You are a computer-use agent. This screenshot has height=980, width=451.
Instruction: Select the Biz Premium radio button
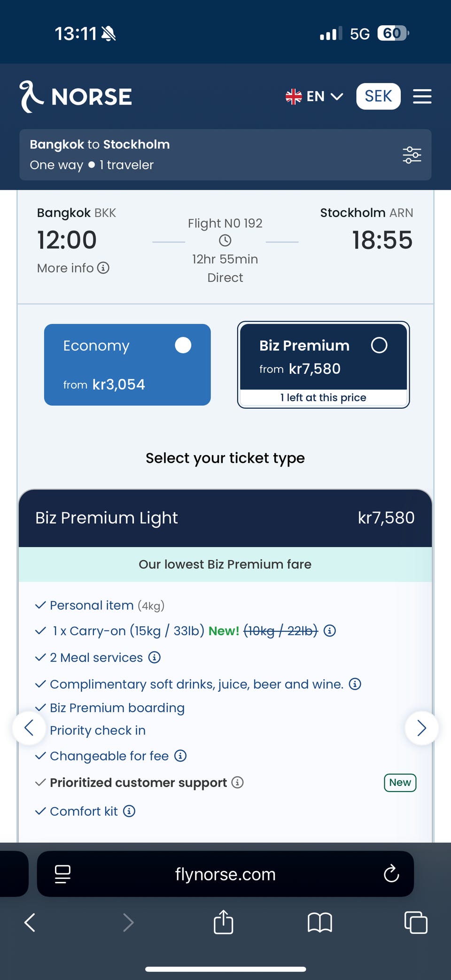[379, 345]
